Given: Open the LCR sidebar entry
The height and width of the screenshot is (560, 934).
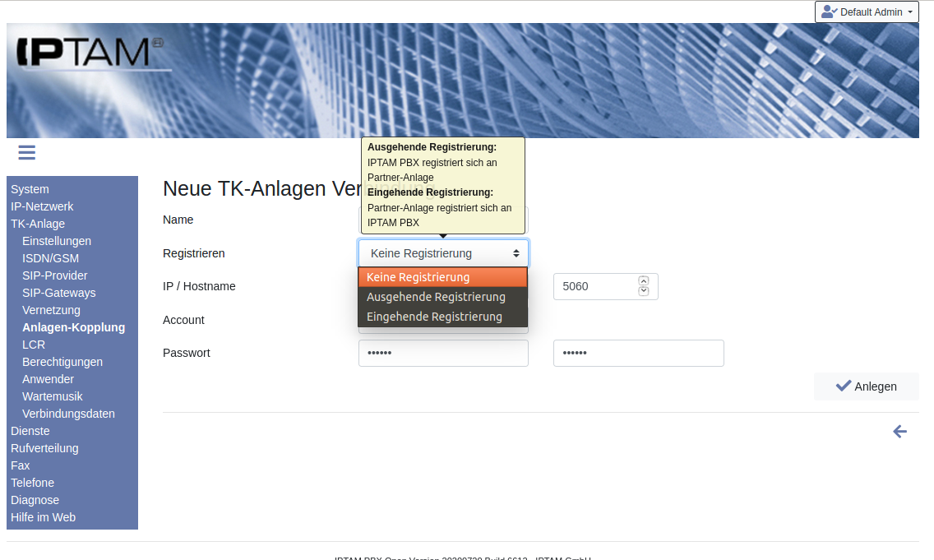Looking at the screenshot, I should 34,345.
